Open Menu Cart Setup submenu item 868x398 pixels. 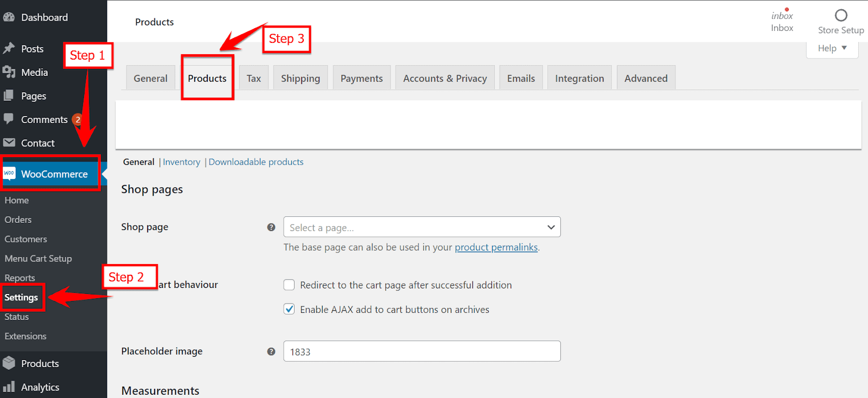(38, 259)
